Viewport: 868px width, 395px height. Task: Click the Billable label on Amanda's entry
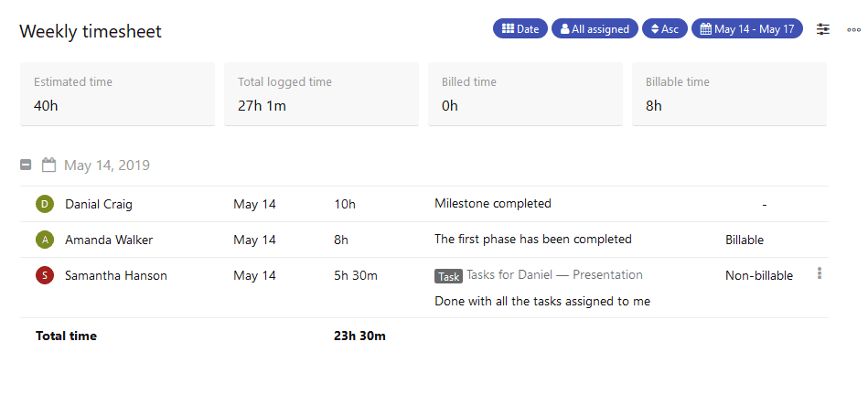coord(745,240)
